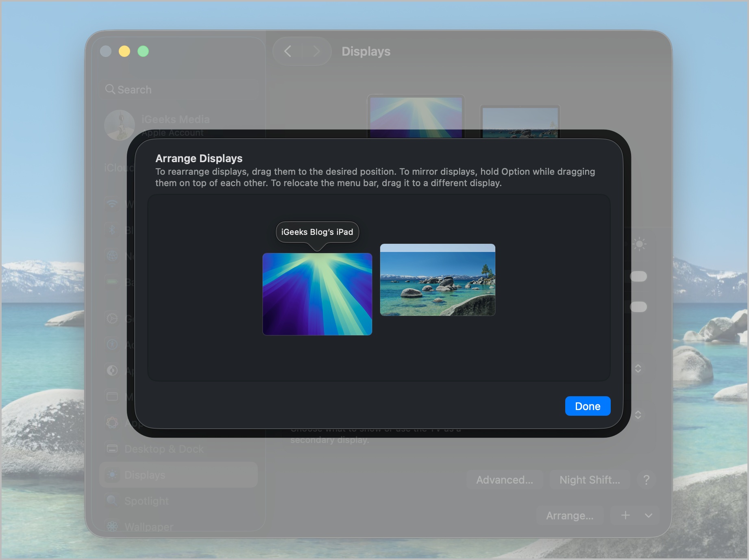Select Desktop & Dock in the sidebar
749x560 pixels.
(x=112, y=449)
